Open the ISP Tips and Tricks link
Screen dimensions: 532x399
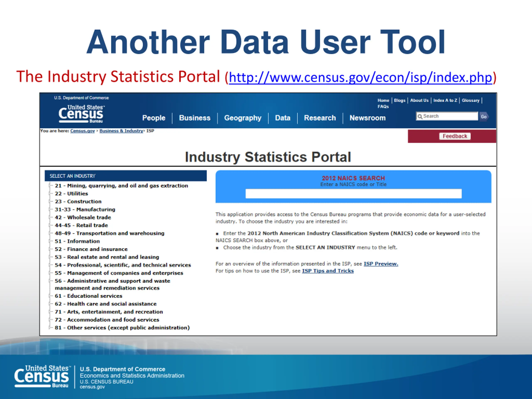tap(328, 271)
